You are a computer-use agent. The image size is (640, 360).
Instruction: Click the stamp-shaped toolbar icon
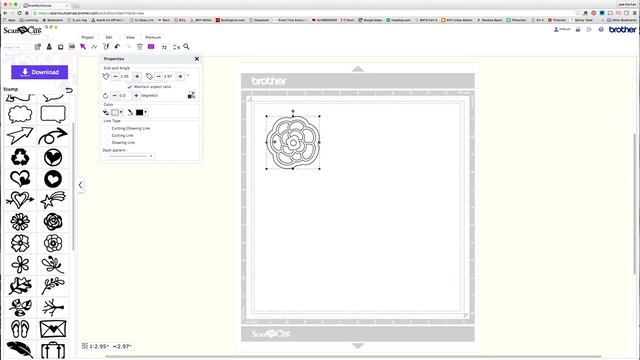[49, 47]
